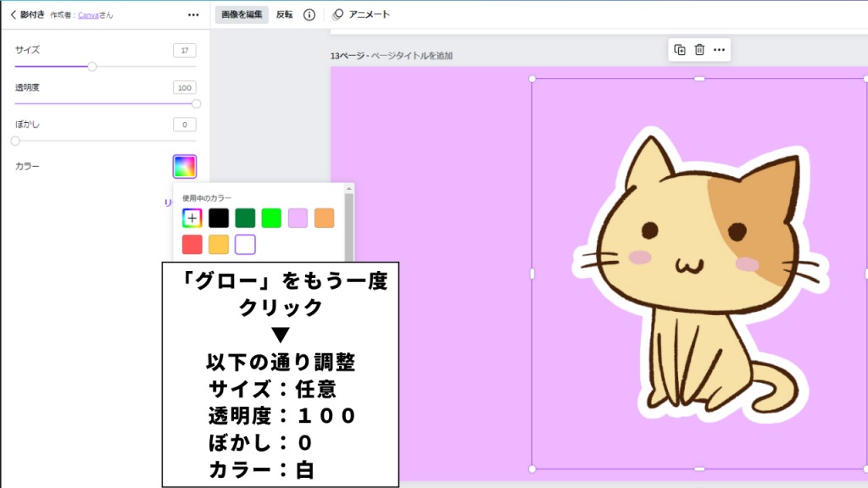The image size is (868, 488).
Task: Click the top edge selection handle
Action: 699,79
